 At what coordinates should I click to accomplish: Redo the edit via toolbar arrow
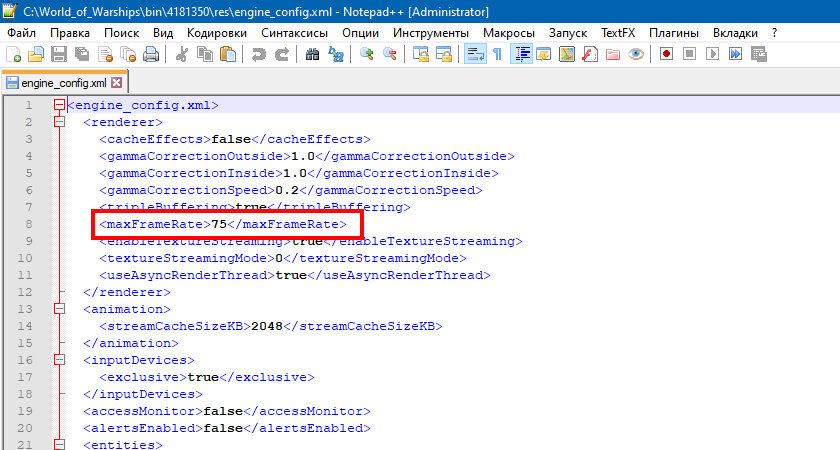[282, 54]
